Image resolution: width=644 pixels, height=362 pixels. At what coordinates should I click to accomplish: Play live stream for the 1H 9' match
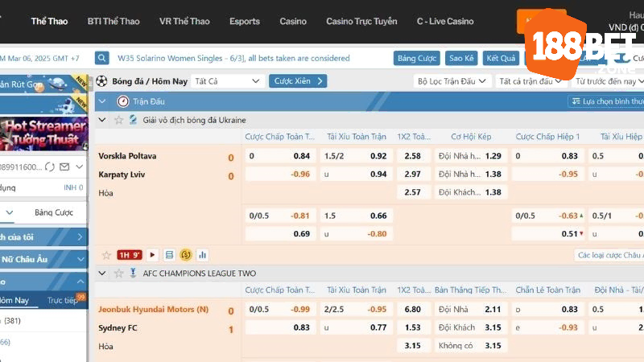pyautogui.click(x=152, y=255)
